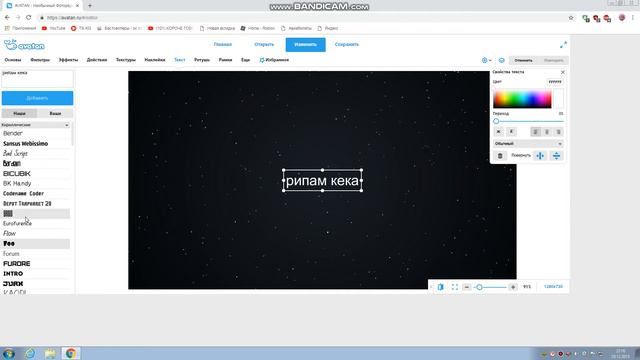This screenshot has height=360, width=640.
Task: Select the Изменить tab
Action: tap(305, 44)
